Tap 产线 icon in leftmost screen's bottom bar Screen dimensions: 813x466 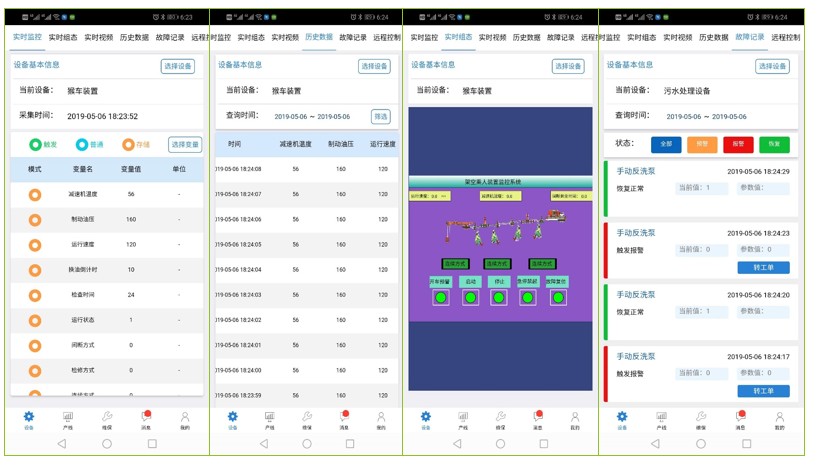(x=68, y=419)
